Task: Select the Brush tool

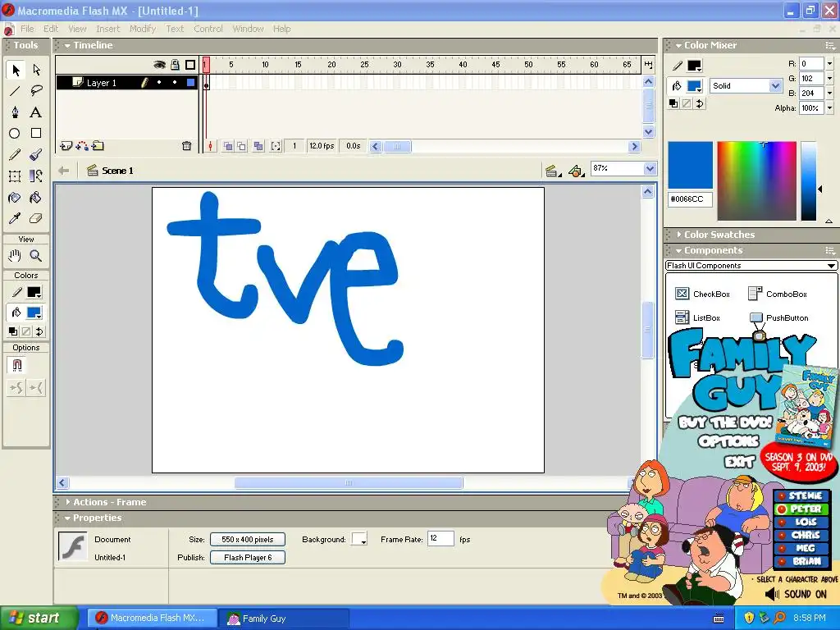Action: coord(36,155)
